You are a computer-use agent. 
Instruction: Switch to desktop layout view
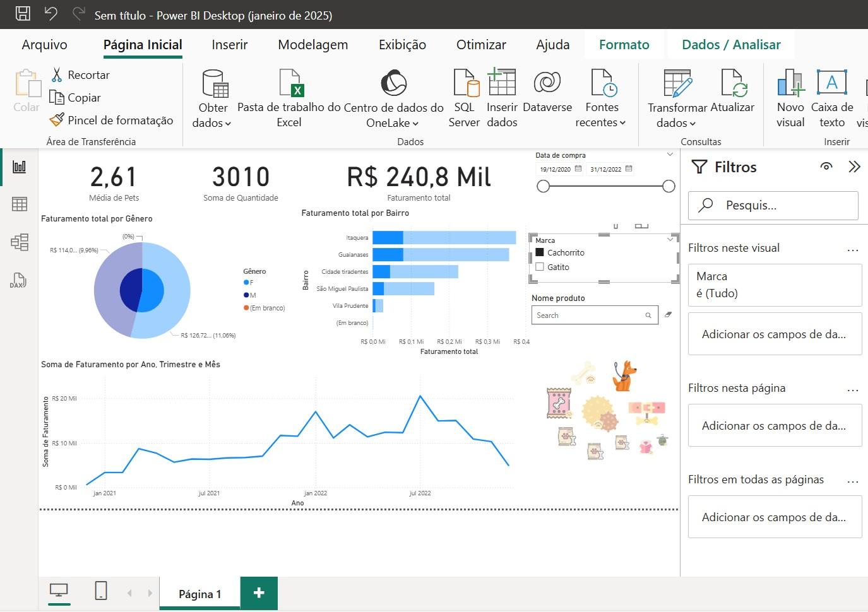[x=59, y=591]
